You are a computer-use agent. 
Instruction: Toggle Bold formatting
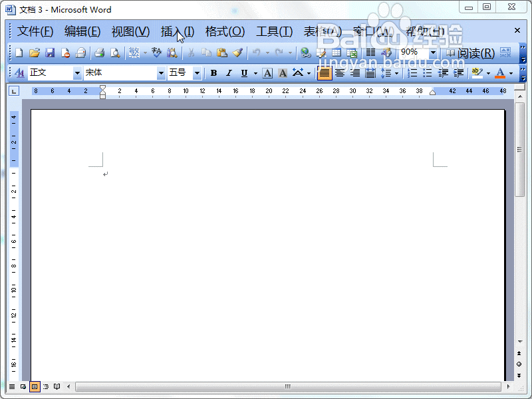point(213,73)
